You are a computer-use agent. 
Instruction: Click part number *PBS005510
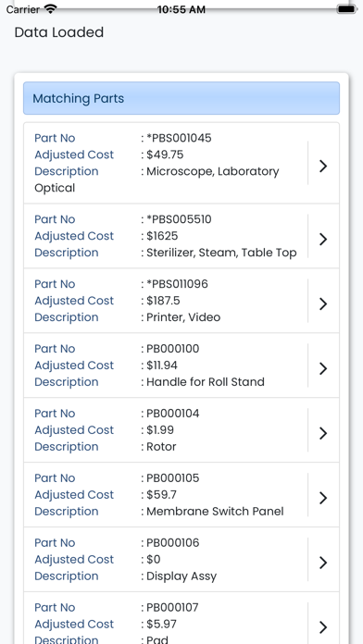click(x=179, y=219)
